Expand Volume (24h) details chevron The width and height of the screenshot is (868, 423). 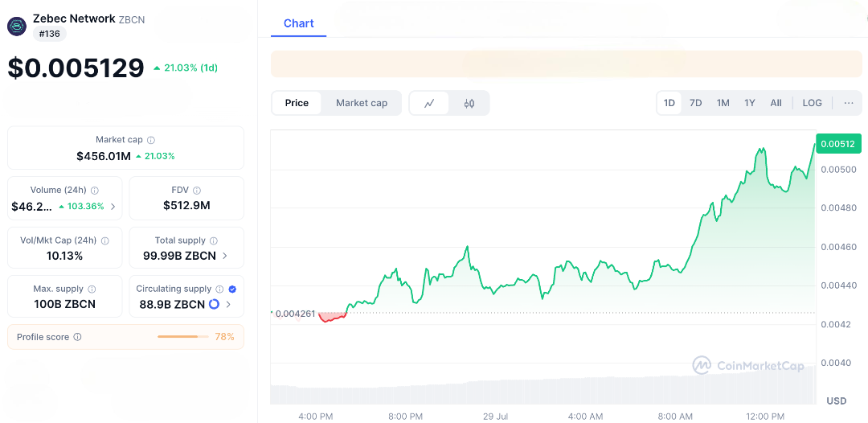pos(113,207)
